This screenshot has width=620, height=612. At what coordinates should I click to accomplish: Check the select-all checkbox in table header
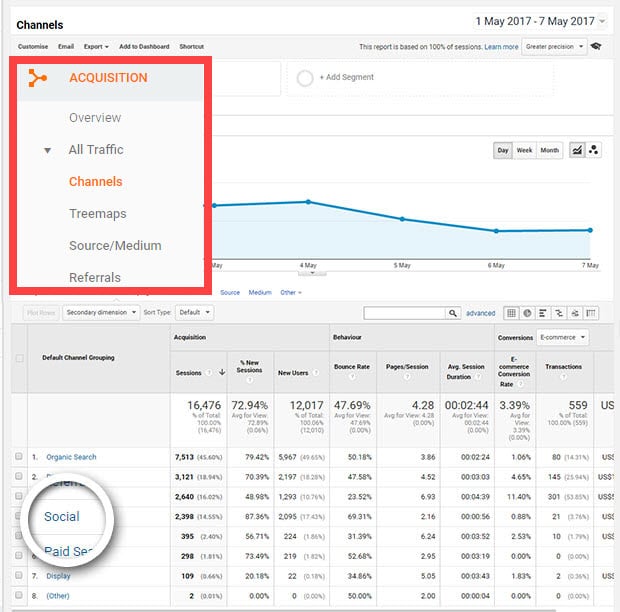(19, 357)
